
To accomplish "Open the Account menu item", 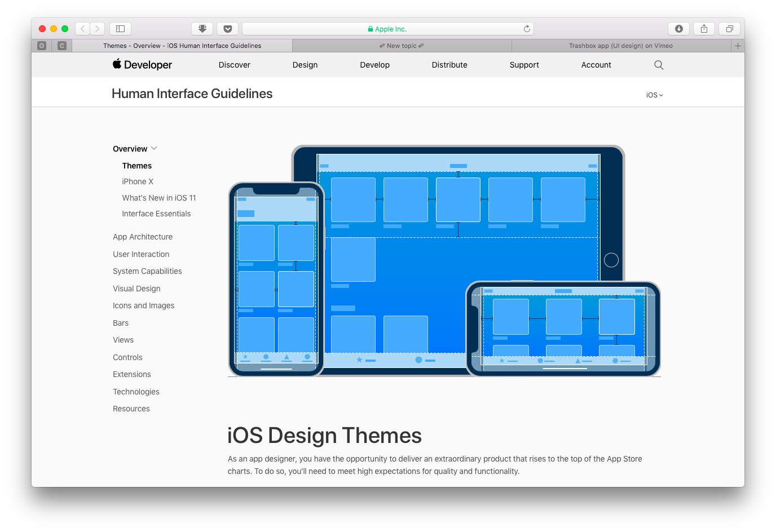I will [x=596, y=65].
